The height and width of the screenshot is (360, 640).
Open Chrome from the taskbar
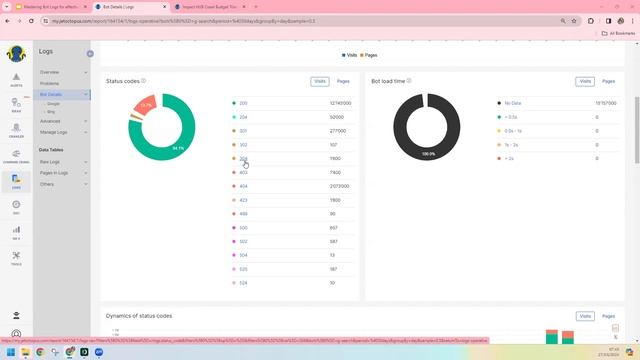tap(40, 352)
